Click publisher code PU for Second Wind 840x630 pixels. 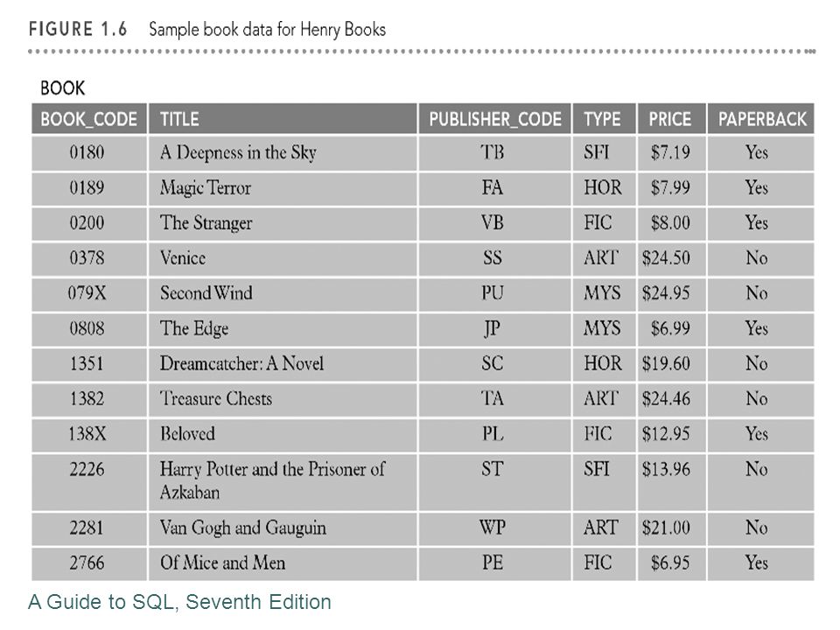pos(493,293)
